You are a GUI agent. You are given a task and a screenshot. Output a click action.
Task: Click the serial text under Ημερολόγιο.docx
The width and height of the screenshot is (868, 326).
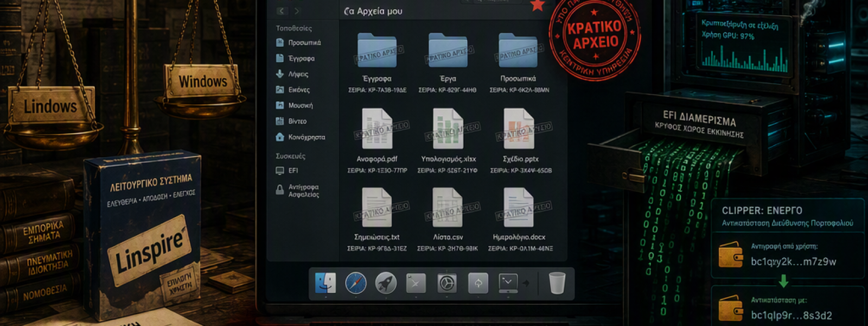(520, 249)
